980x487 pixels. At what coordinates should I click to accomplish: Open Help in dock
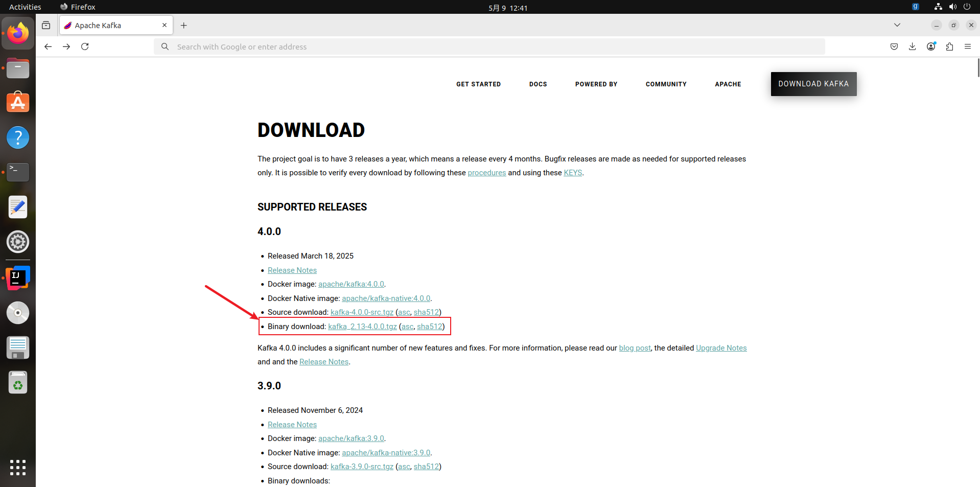(x=18, y=137)
